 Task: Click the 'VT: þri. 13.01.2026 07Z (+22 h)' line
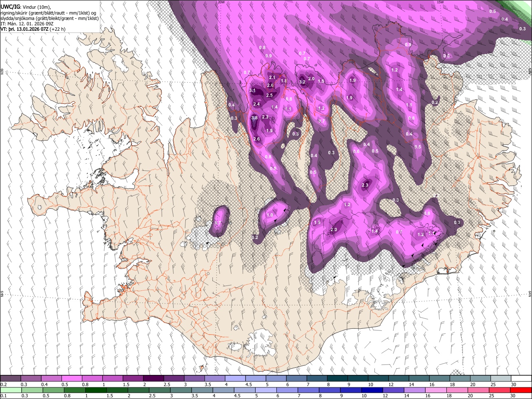click(x=33, y=29)
